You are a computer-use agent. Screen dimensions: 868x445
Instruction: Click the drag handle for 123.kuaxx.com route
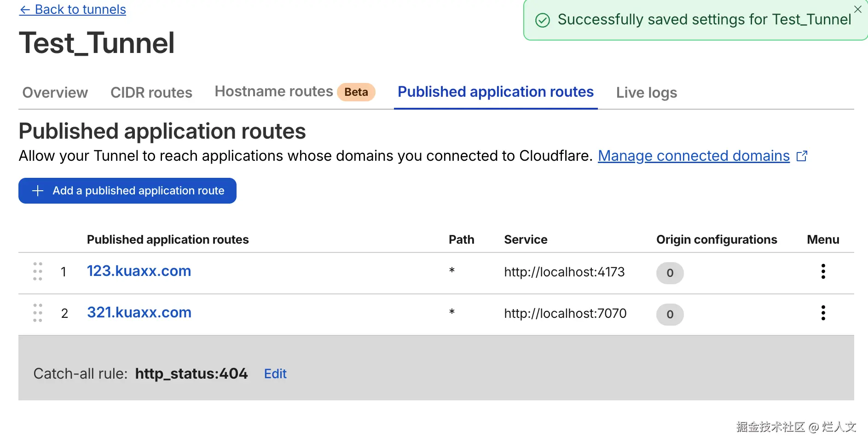[38, 272]
